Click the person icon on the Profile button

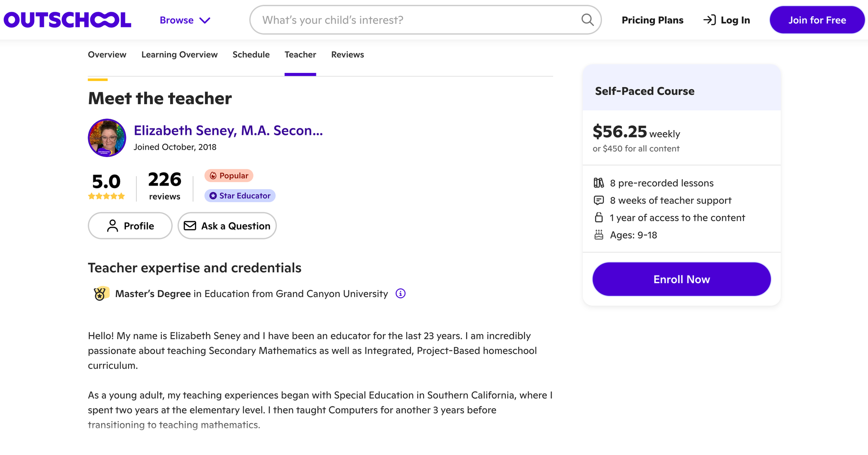[113, 226]
